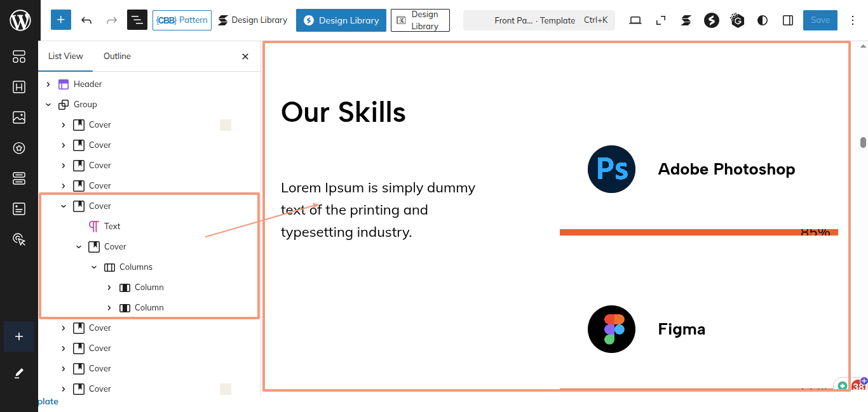Screen dimensions: 868x412
Task: Open the blue Design Library button
Action: pos(341,20)
